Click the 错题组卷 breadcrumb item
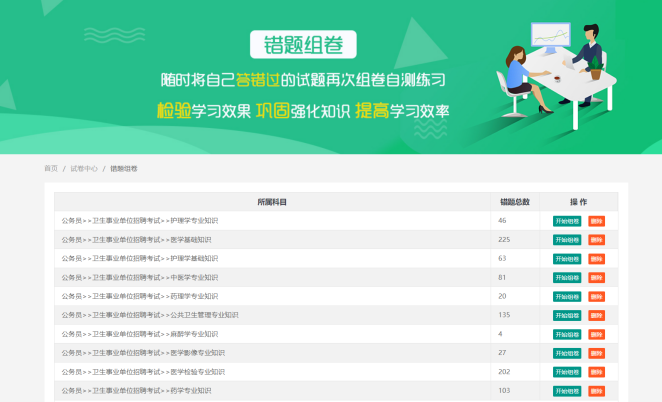The width and height of the screenshot is (662, 402). 124,169
